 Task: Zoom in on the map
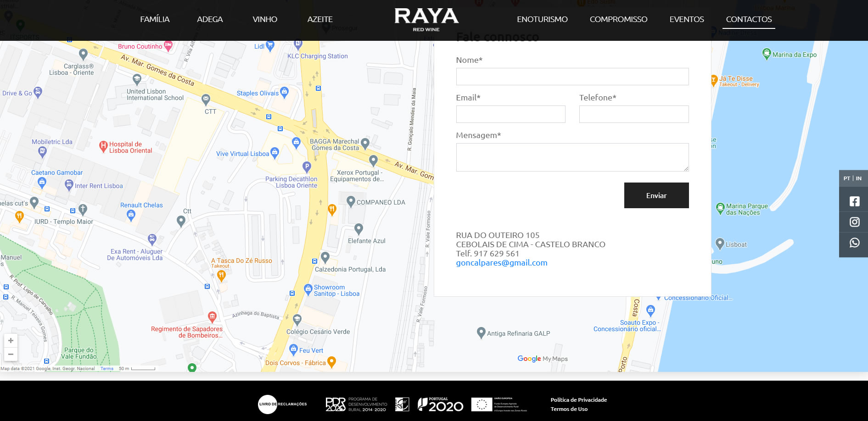(11, 341)
